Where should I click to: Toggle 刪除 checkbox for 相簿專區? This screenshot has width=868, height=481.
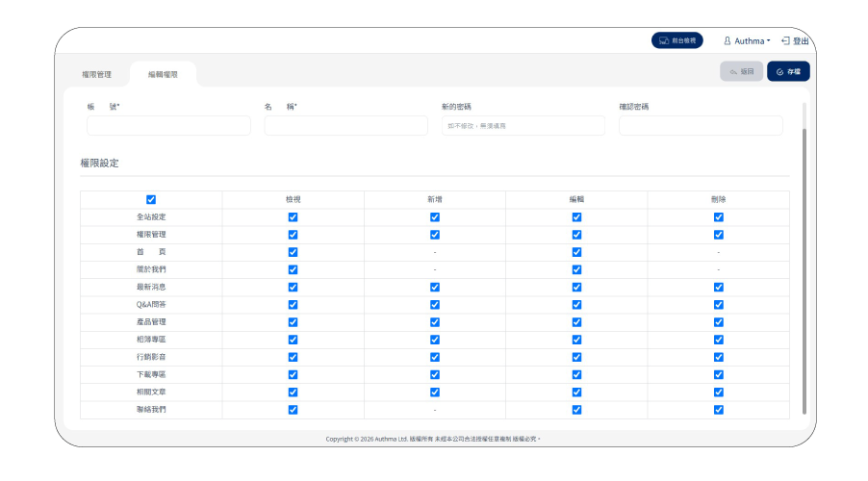[719, 340]
